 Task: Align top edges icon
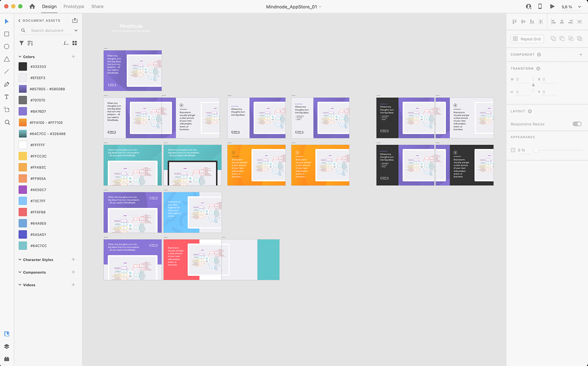pos(514,21)
